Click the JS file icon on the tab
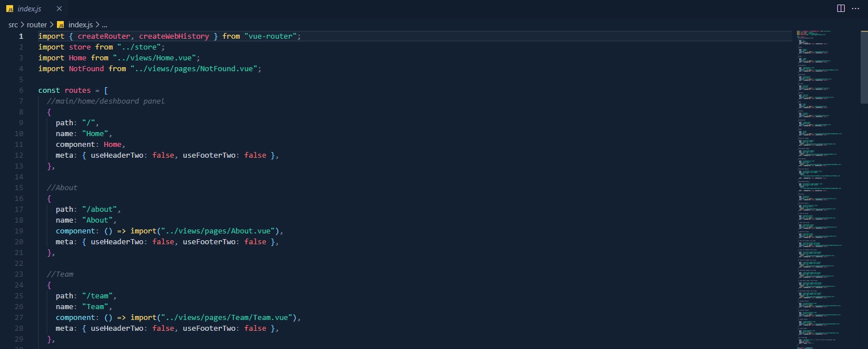Screen dimensions: 868x349 pyautogui.click(x=9, y=9)
